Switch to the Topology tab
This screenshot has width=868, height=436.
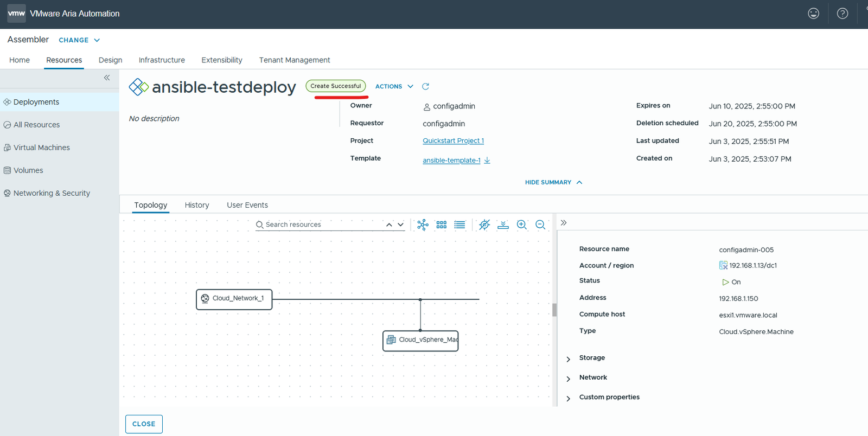pos(151,205)
